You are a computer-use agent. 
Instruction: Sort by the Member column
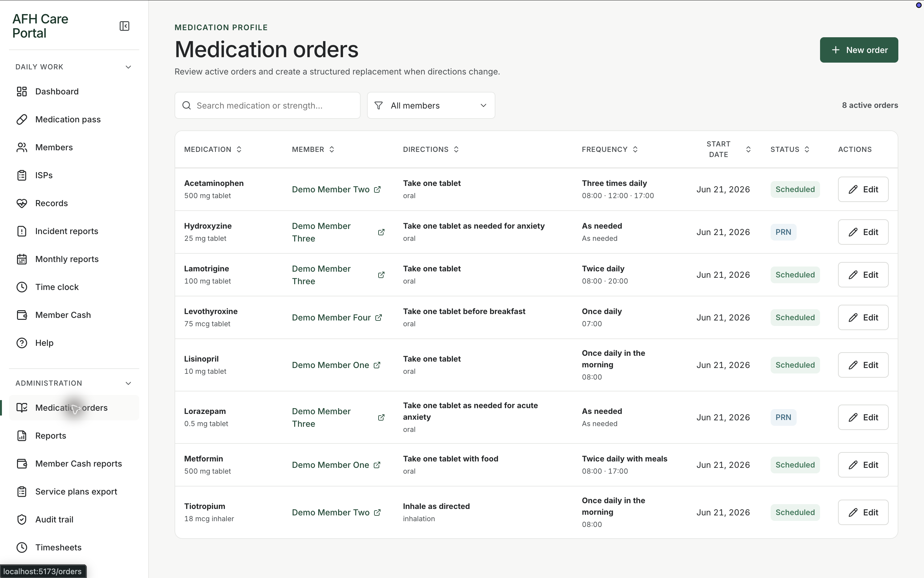tap(313, 149)
